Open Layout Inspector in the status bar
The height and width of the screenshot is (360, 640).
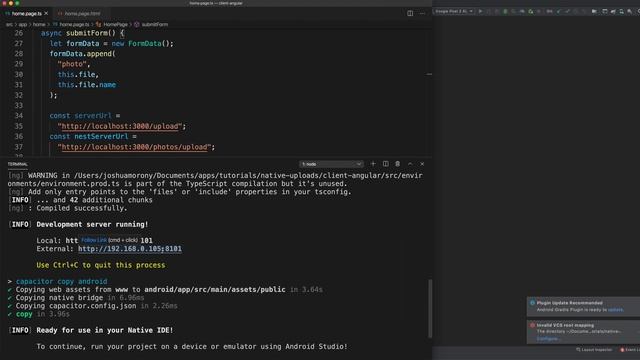(594, 350)
